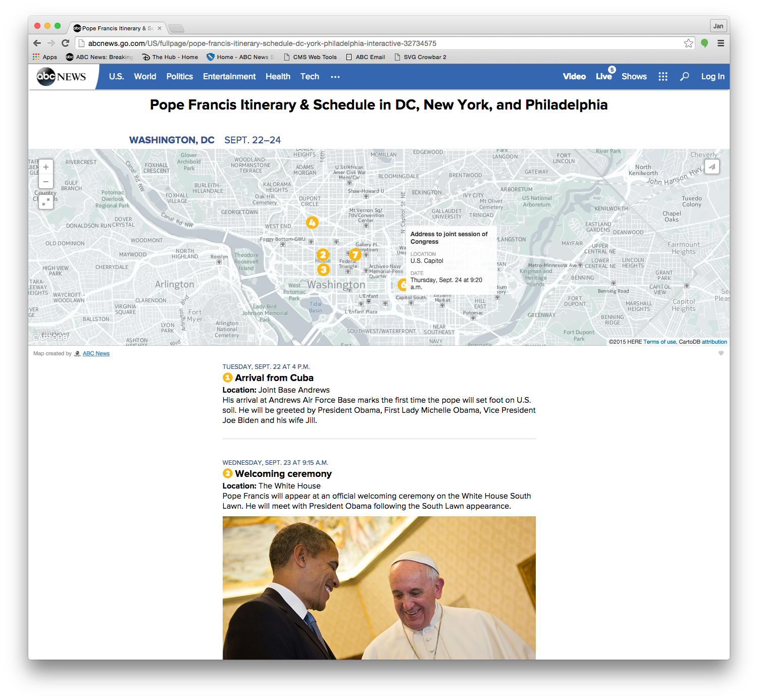Open ABC Email bookmark
The image size is (758, 700).
coord(366,57)
